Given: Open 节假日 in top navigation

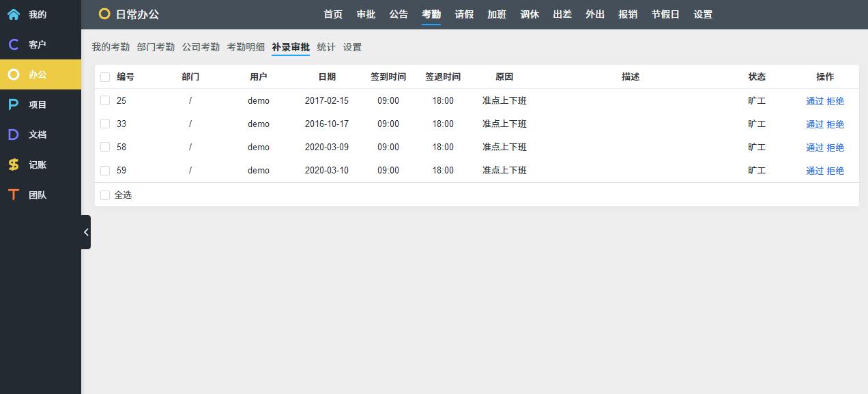Looking at the screenshot, I should click(x=665, y=14).
